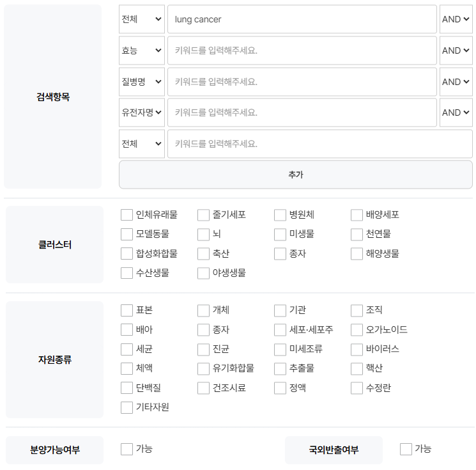Screen dimensions: 476x470
Task: Open the 질병명 field-type dropdown
Action: click(141, 82)
